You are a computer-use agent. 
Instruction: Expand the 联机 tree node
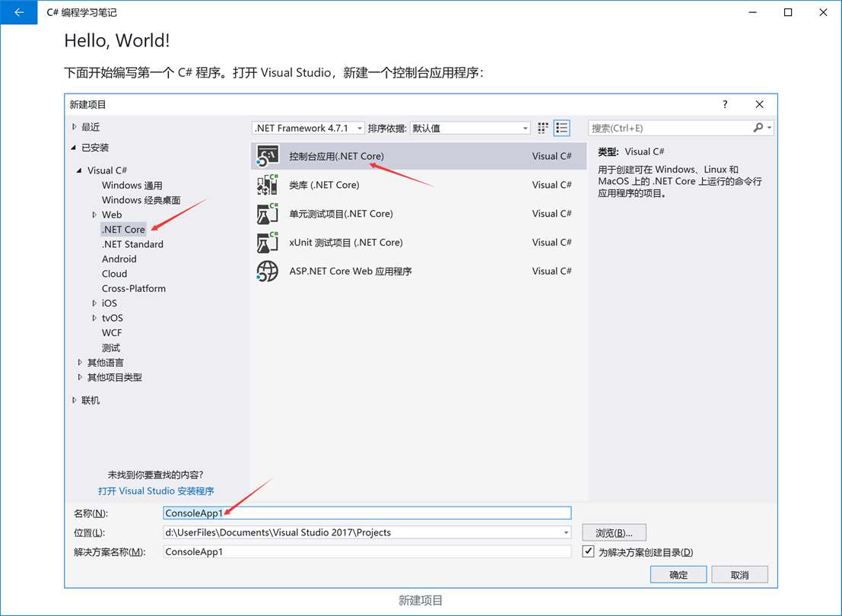[74, 400]
